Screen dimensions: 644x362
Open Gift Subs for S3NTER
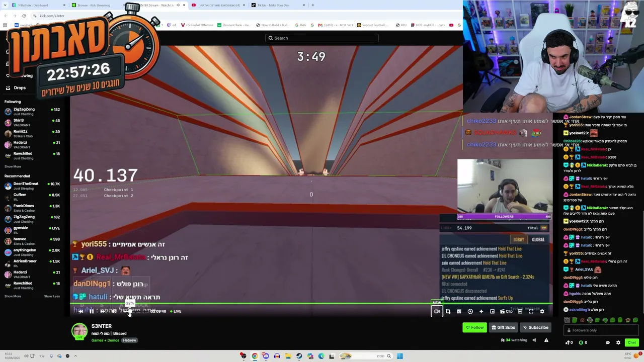pos(503,327)
